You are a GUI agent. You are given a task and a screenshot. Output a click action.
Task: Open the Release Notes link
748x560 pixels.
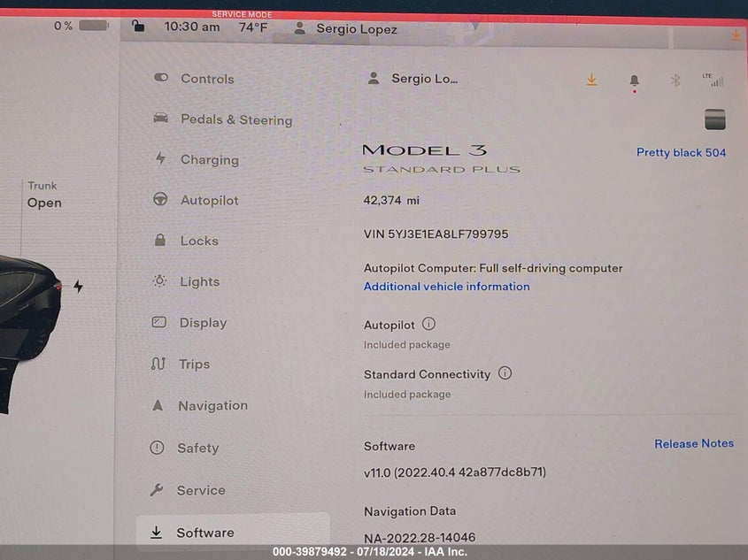pos(694,444)
